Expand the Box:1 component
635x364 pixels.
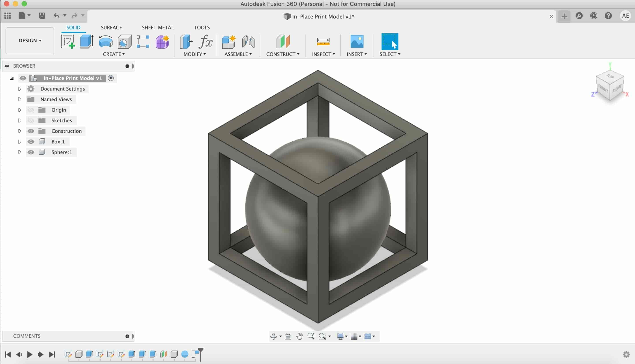point(19,141)
